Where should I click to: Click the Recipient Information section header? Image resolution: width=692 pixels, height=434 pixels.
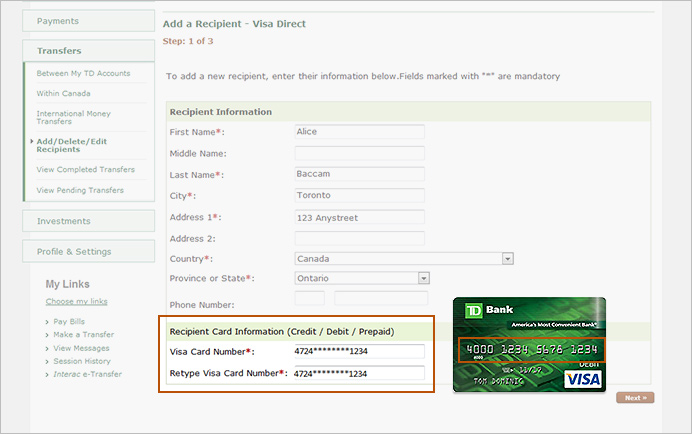[408, 112]
